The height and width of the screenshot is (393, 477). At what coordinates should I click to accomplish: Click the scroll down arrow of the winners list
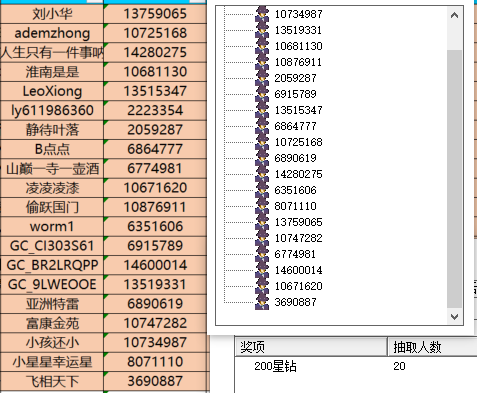coord(454,316)
